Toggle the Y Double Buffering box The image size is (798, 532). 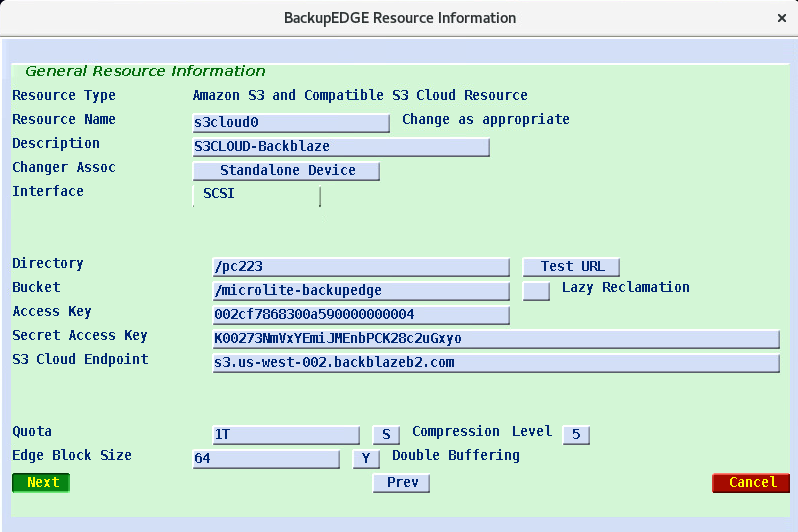(x=366, y=459)
